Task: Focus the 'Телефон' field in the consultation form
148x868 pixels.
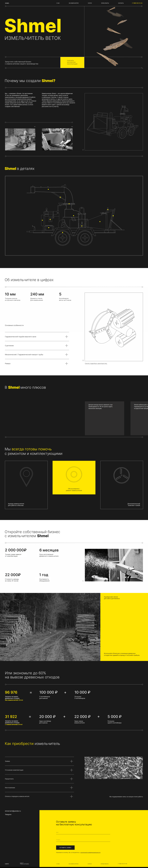Action: pos(83,840)
